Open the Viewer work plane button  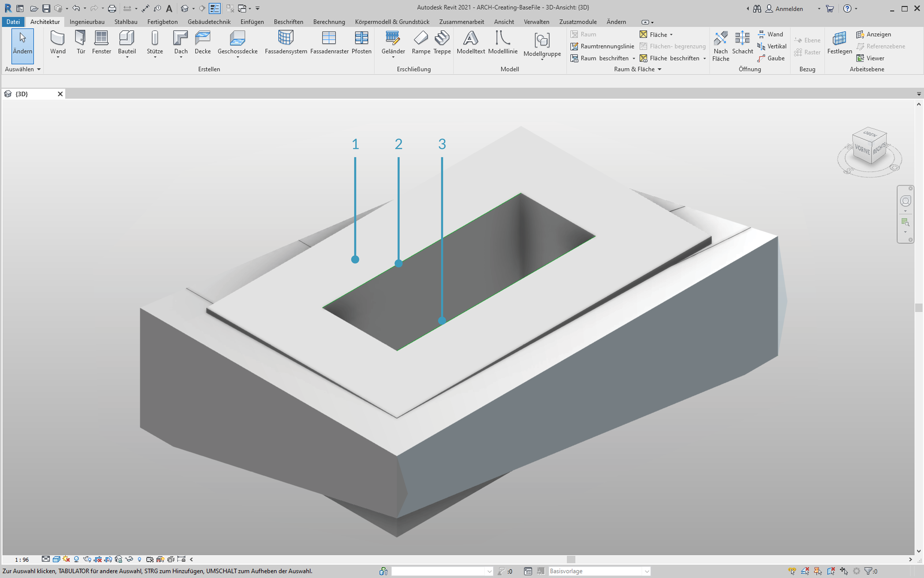click(x=870, y=58)
